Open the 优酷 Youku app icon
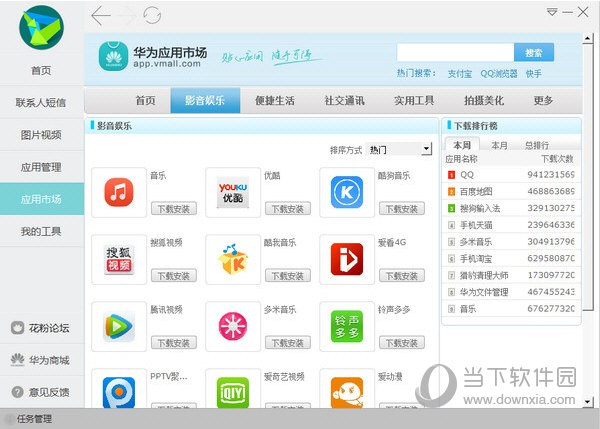The image size is (600, 429). tap(233, 192)
